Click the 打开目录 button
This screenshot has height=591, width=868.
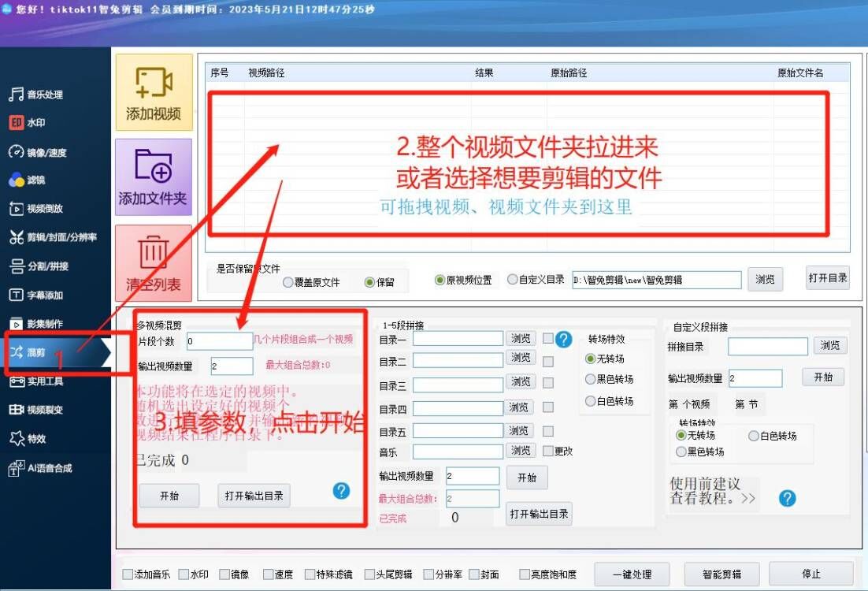[828, 277]
